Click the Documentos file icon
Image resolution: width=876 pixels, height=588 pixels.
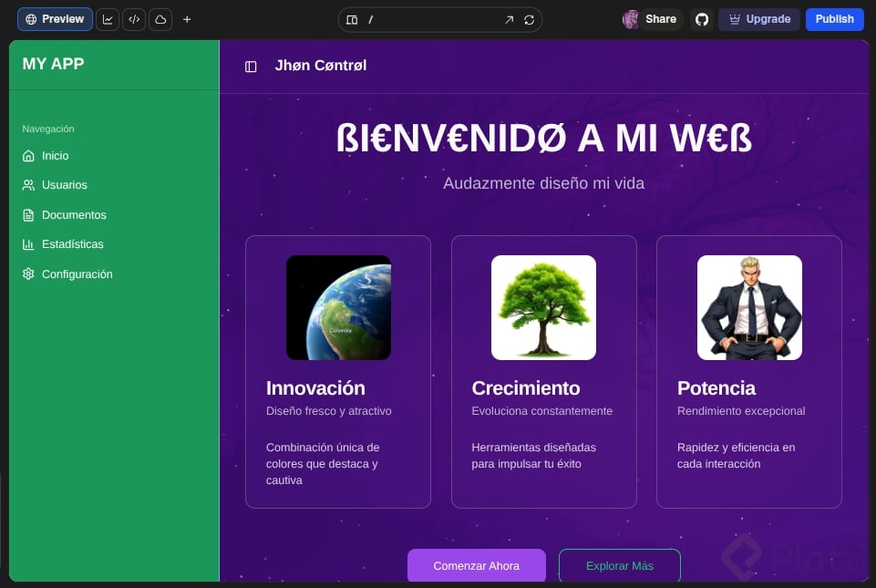(x=28, y=215)
